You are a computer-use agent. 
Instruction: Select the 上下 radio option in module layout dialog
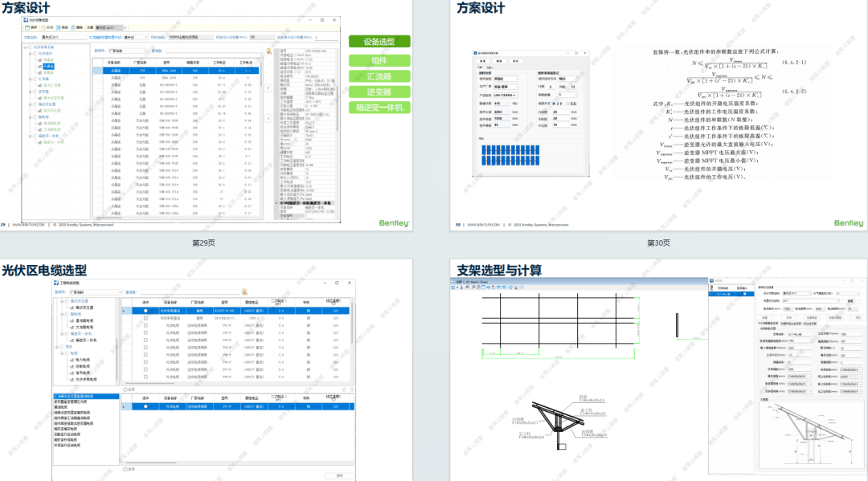click(554, 104)
